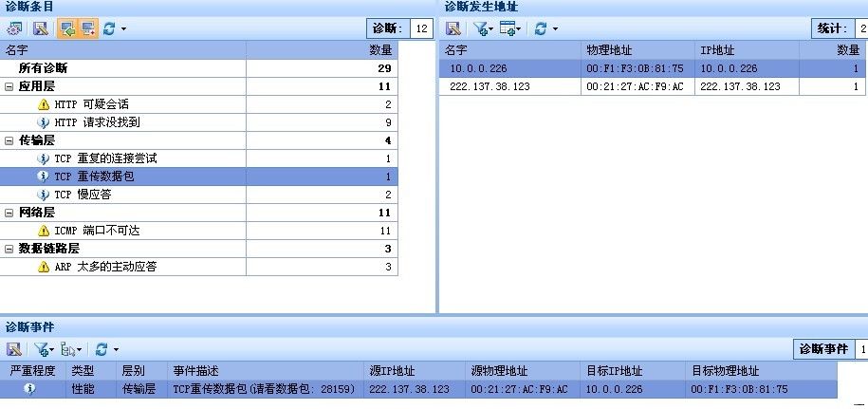
Task: Select the 222.137.38.123 address row name cell
Action: [509, 86]
